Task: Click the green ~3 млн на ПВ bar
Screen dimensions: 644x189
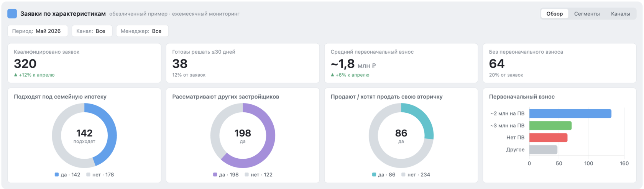Action: pyautogui.click(x=550, y=126)
